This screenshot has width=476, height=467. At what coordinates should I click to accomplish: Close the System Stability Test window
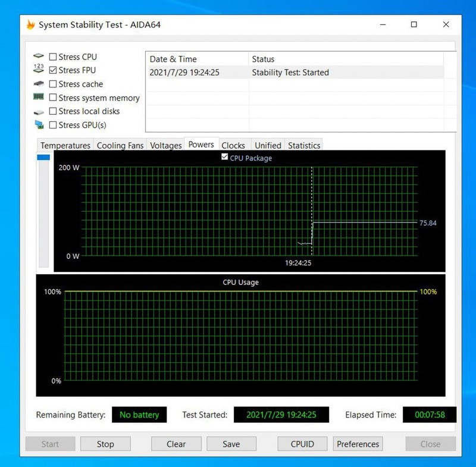(446, 24)
